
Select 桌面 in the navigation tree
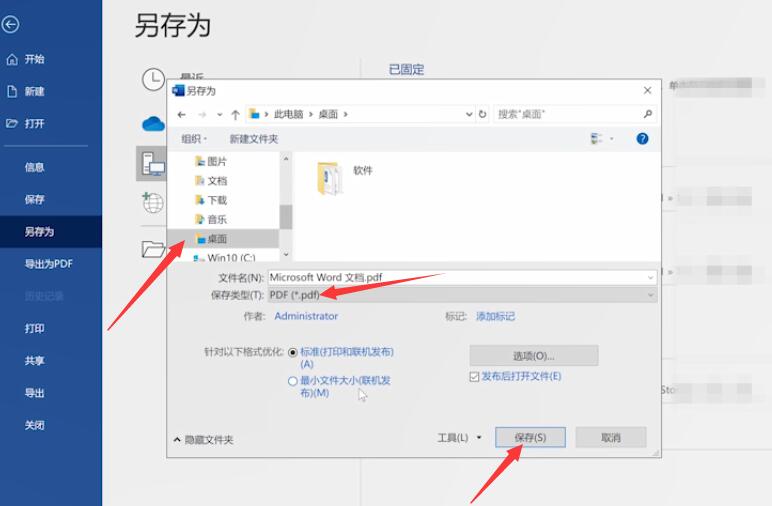212,239
